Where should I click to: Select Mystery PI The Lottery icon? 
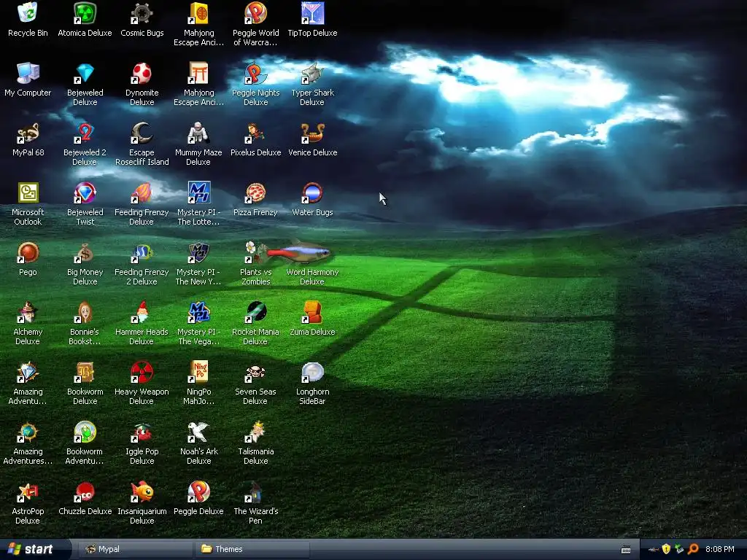[198, 192]
